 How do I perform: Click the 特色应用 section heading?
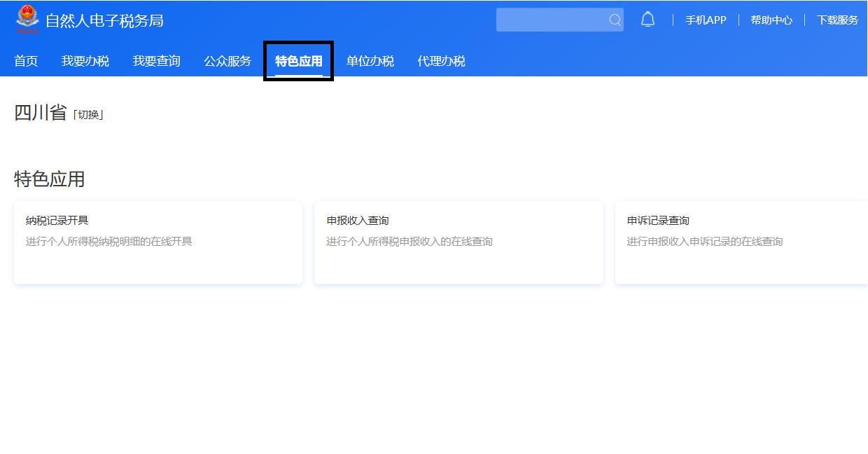[48, 179]
